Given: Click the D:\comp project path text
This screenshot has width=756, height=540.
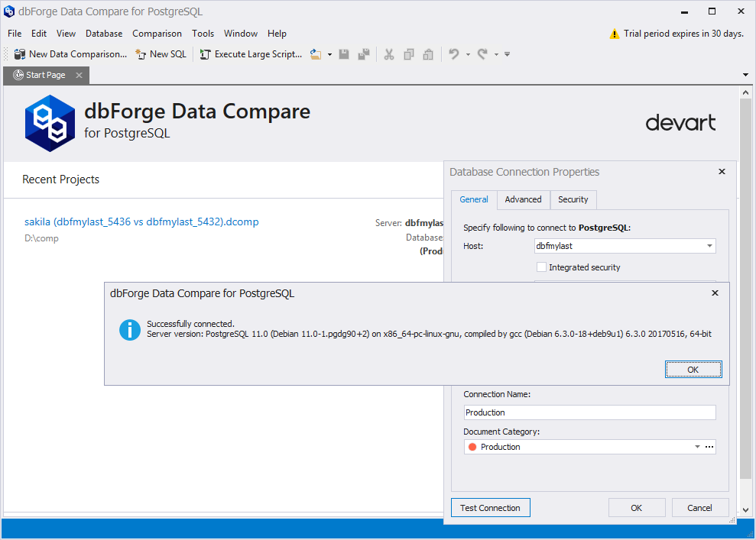Looking at the screenshot, I should click(41, 238).
